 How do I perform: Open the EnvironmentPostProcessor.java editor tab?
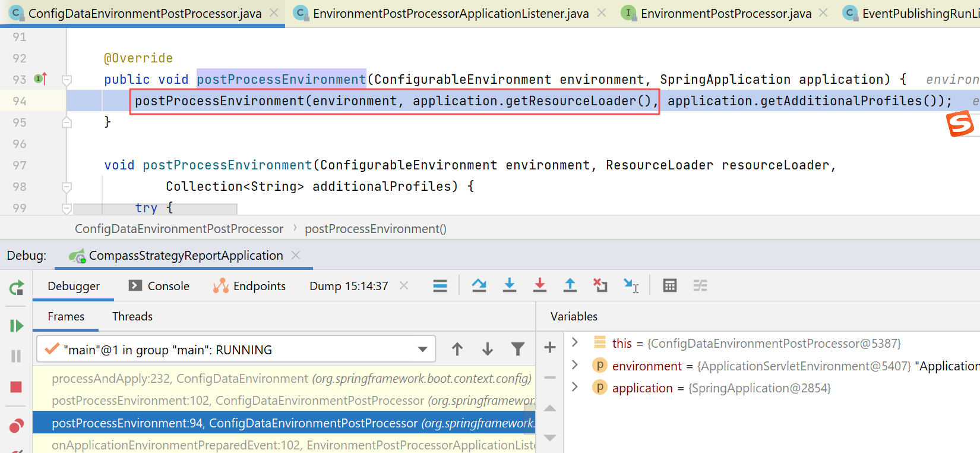click(x=725, y=13)
